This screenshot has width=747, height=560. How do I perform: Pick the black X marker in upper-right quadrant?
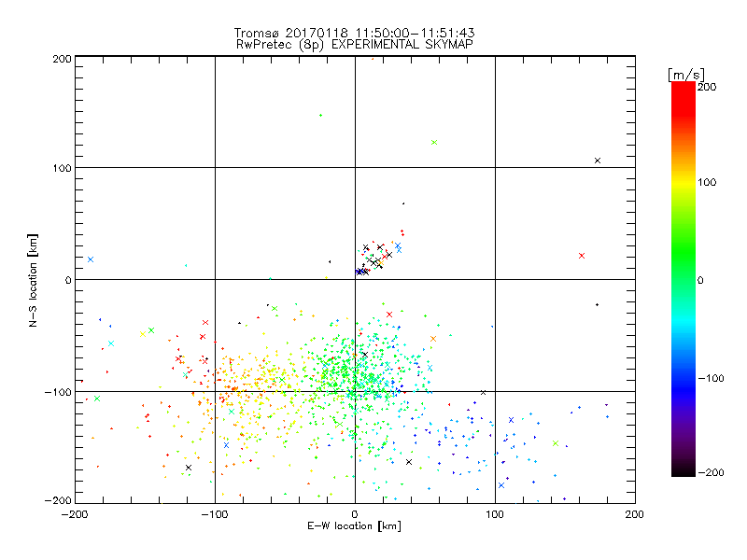(598, 161)
